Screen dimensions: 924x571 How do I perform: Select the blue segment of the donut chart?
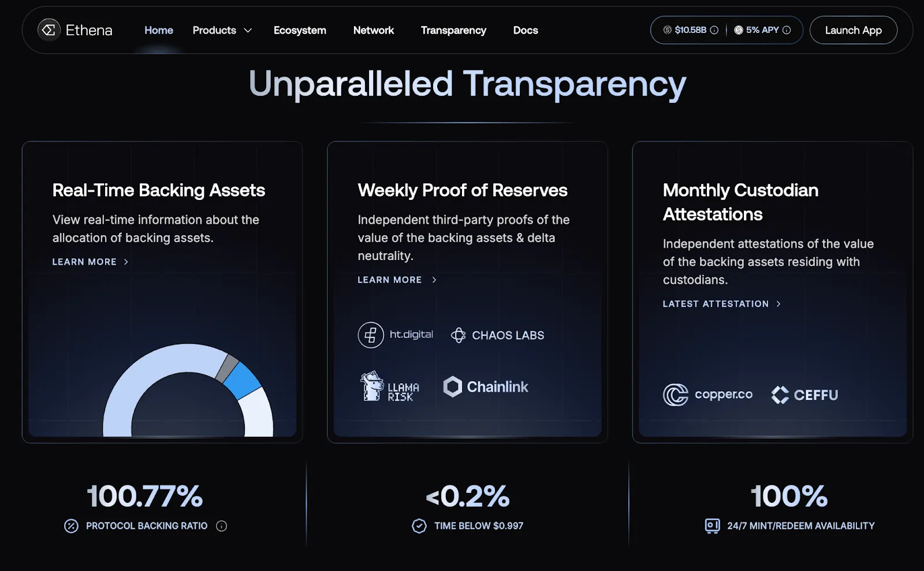(x=242, y=380)
